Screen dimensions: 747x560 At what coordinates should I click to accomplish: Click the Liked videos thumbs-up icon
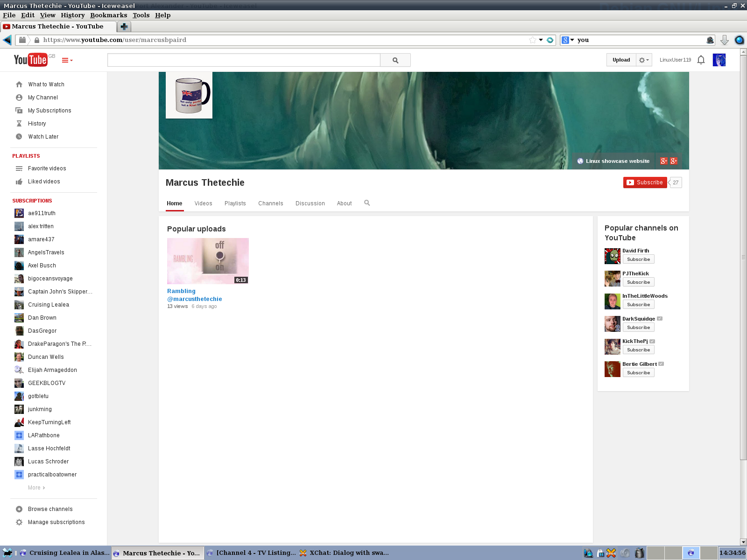tap(19, 182)
